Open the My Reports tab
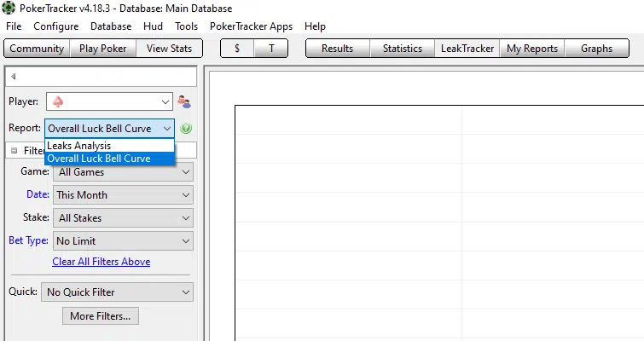 click(532, 49)
